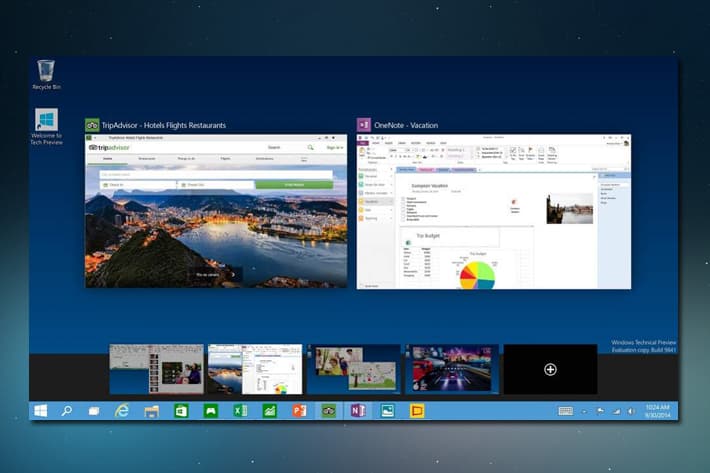Show the touch keyboard from the system tray
This screenshot has height=473, width=710.
coord(566,411)
